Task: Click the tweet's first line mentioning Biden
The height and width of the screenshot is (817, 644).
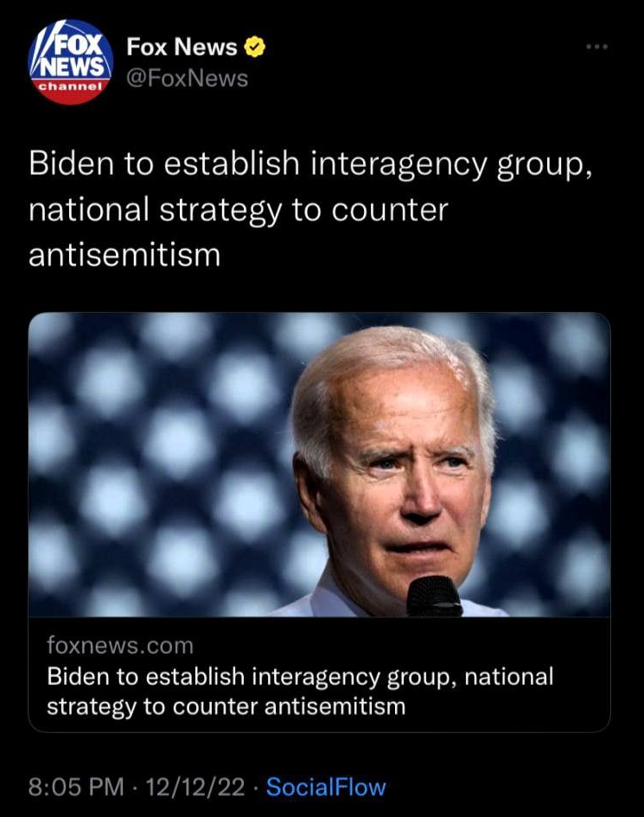Action: coord(310,164)
